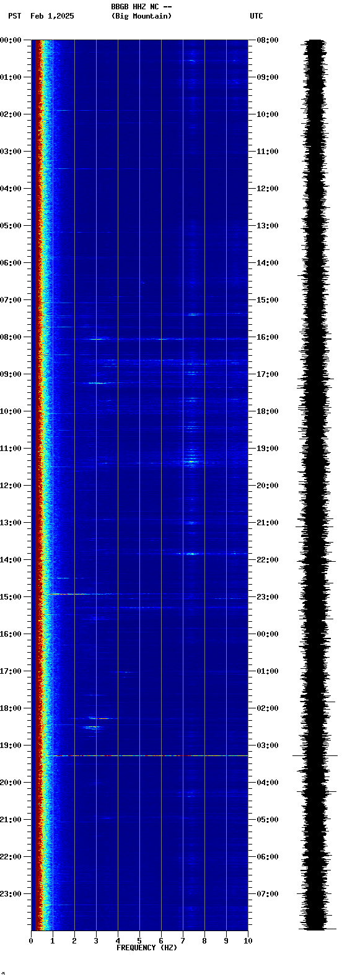The height and width of the screenshot is (980, 342).
Task: Select the 23:00 PST tick on left axis
Action: 11,894
